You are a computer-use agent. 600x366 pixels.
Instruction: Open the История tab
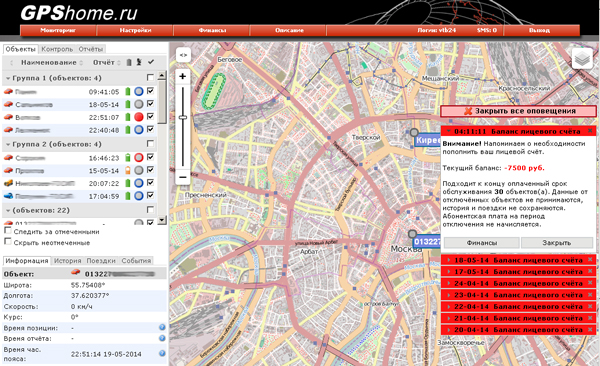coord(67,261)
